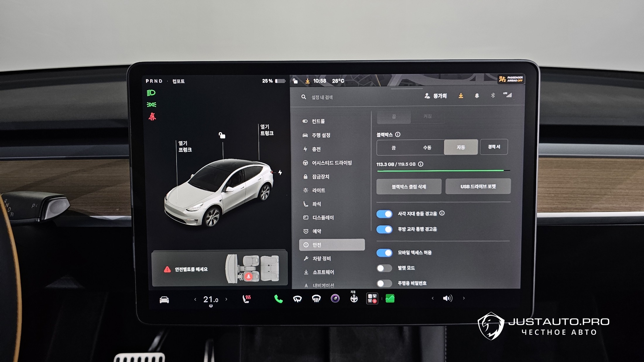The height and width of the screenshot is (362, 644).
Task: Tap the Passenger Airbag Off indicator
Action: click(x=511, y=79)
